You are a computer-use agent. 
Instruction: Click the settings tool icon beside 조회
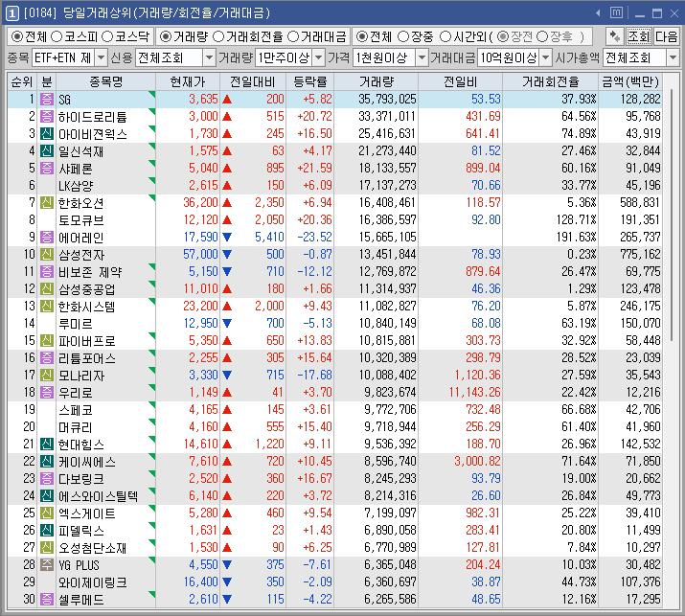615,36
